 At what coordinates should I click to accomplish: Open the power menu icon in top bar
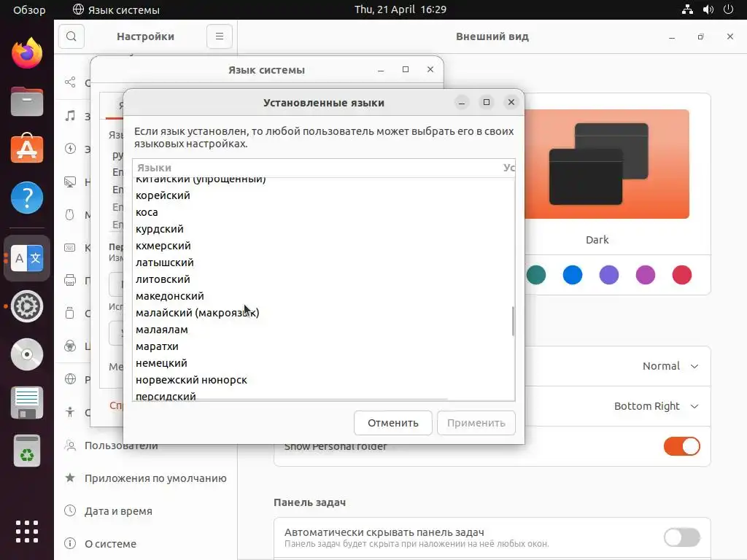click(x=729, y=9)
